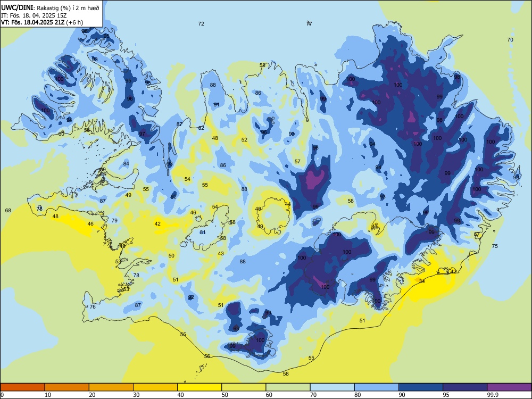
Task: Click the legend tick label '90'
Action: pos(402,395)
